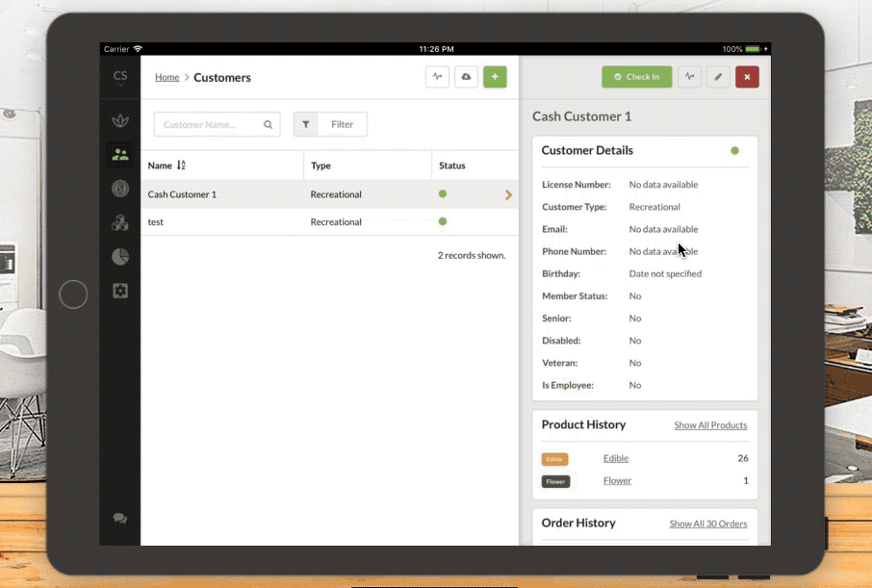Click the dark Flower tag badge
The image size is (872, 588).
point(555,481)
